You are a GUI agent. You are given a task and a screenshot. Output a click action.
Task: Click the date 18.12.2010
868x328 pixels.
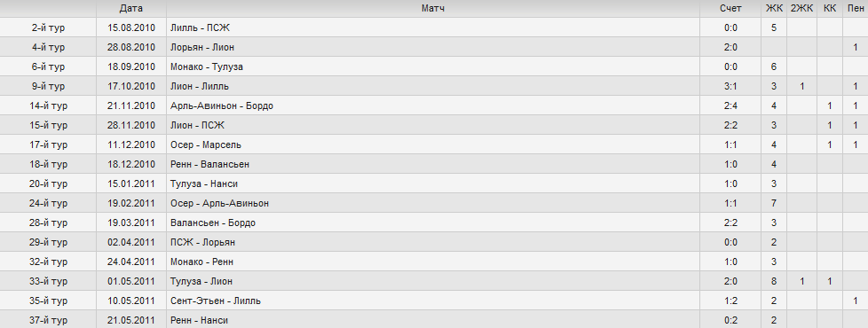pyautogui.click(x=131, y=164)
